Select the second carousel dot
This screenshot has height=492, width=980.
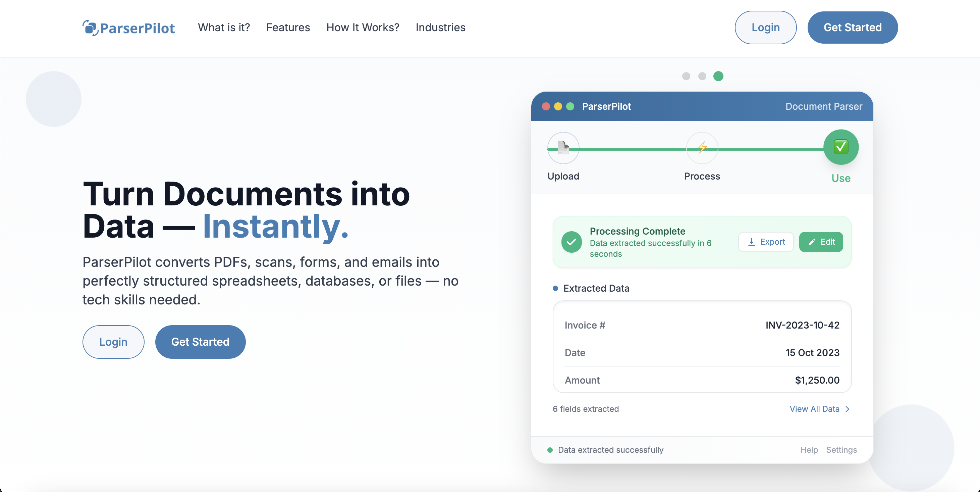coord(702,76)
